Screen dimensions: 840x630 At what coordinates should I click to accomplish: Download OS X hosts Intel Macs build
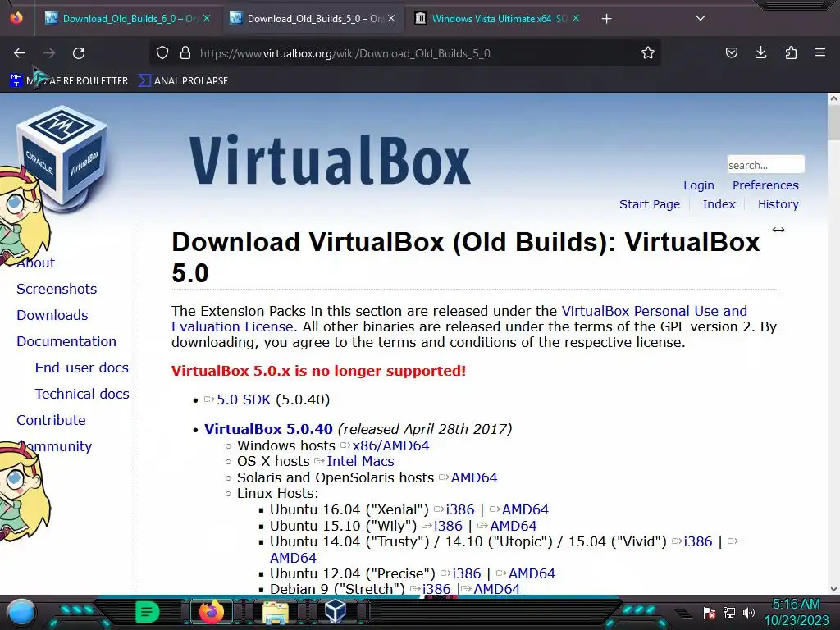361,461
